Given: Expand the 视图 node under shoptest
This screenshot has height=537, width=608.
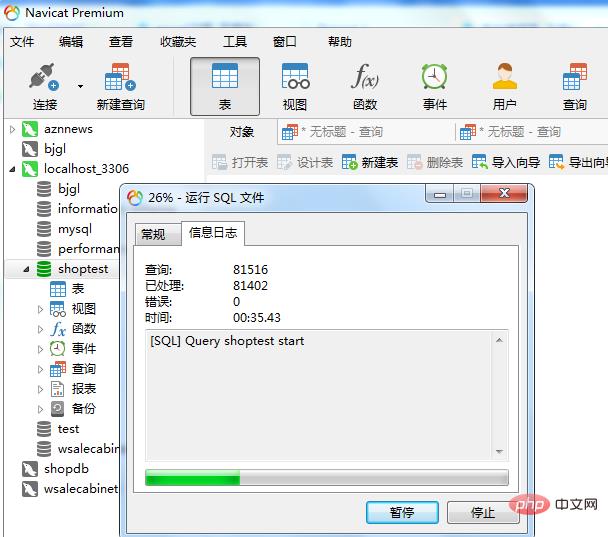Looking at the screenshot, I should coord(40,309).
